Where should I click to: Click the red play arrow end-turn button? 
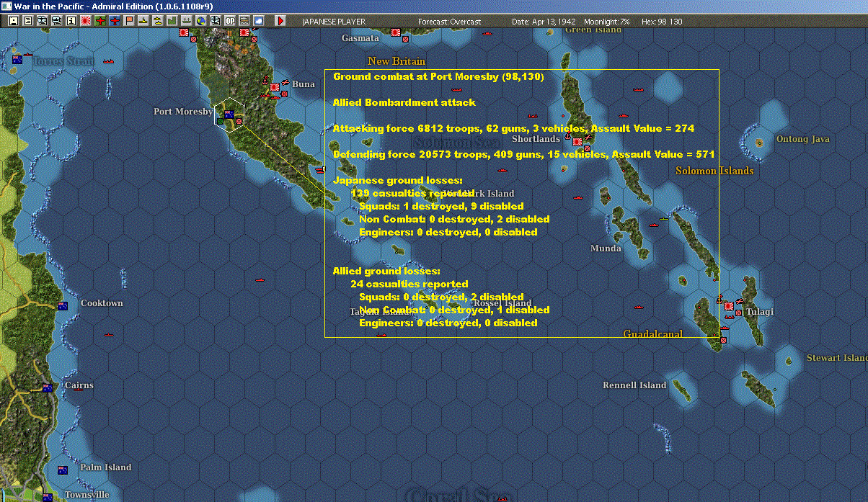pyautogui.click(x=280, y=21)
